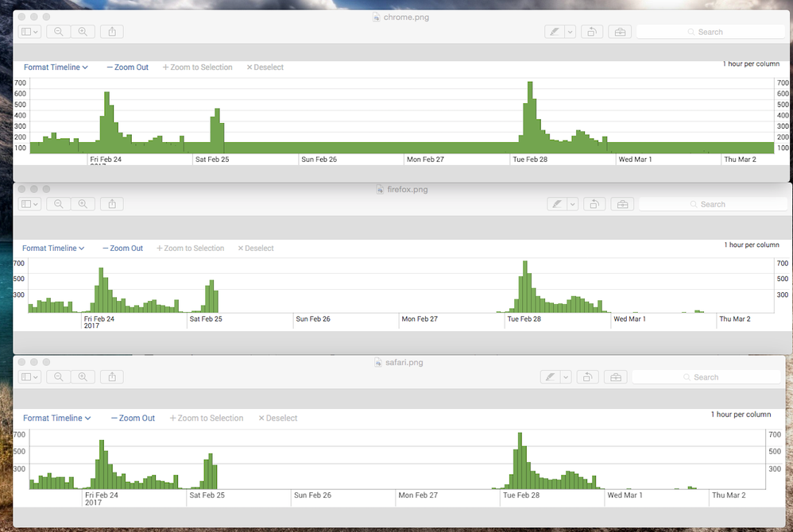The image size is (793, 532).
Task: Select the Highlight pen tool in chrome.png window
Action: pos(555,32)
